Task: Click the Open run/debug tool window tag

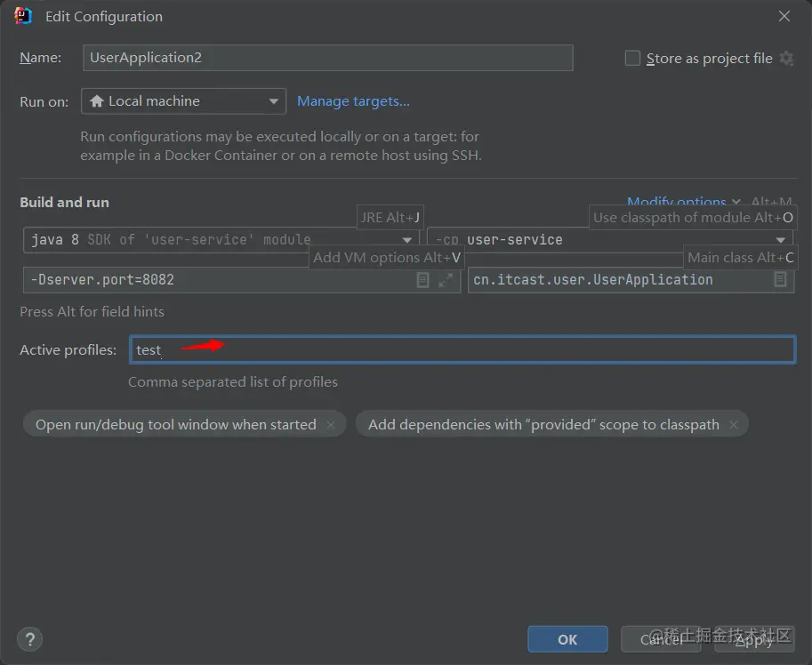Action: coord(184,424)
